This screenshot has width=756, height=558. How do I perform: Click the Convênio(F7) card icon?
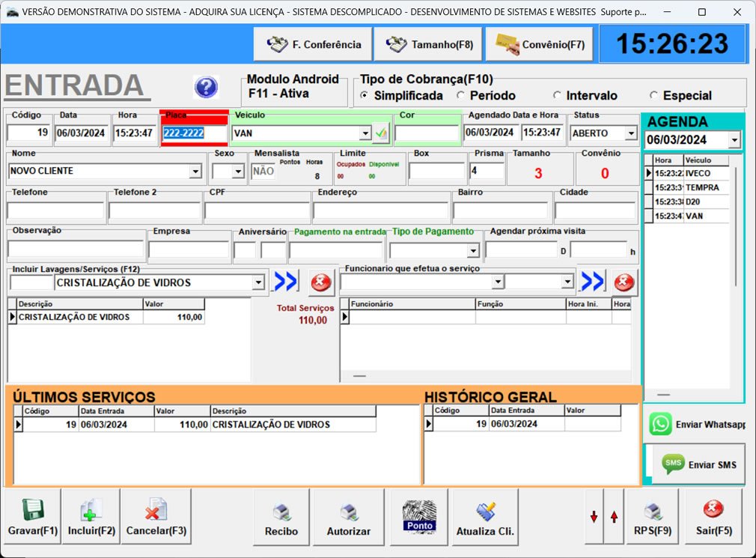pyautogui.click(x=507, y=43)
